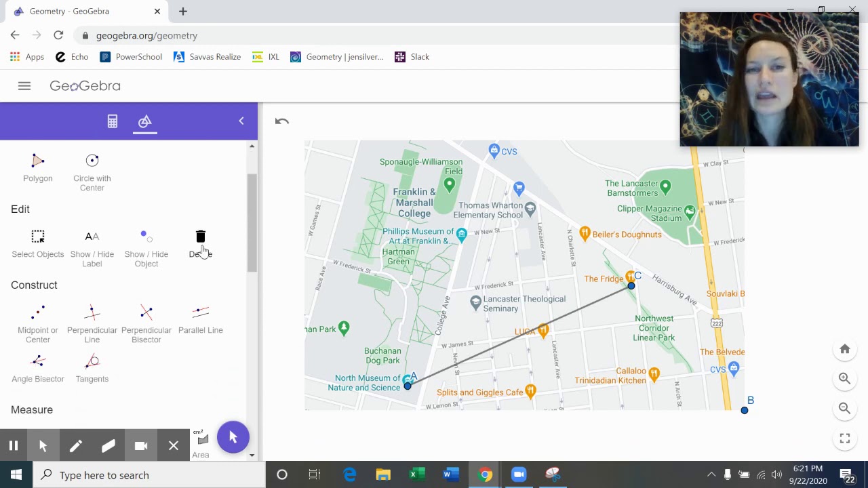Open the IXL bookmark
Screen dimensions: 868x488
tap(266, 57)
